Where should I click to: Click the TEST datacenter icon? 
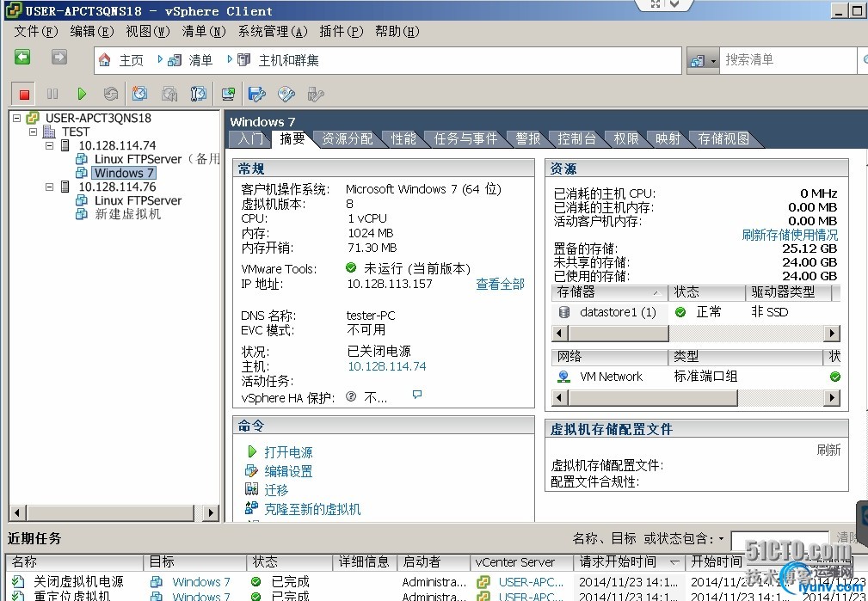pos(49,132)
